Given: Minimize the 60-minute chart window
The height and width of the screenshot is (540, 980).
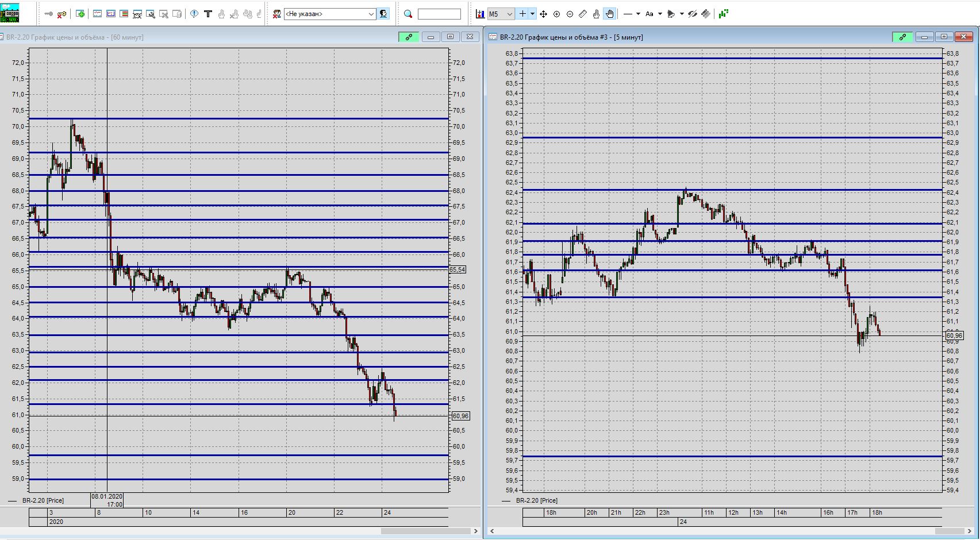Looking at the screenshot, I should tap(431, 37).
